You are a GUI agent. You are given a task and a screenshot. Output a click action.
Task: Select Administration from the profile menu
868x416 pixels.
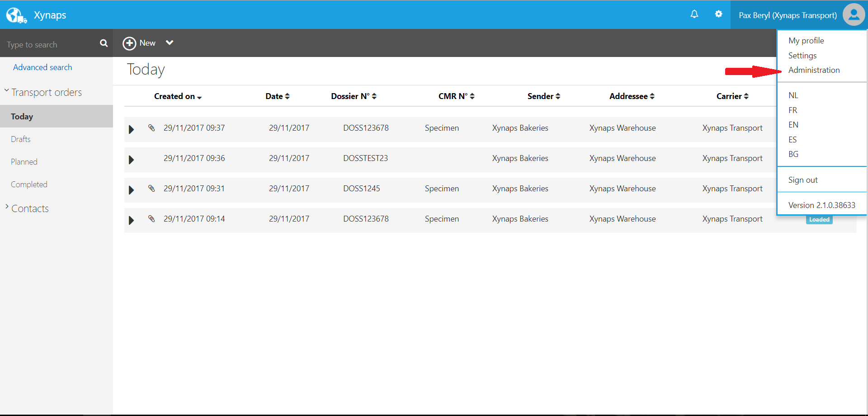pos(814,70)
